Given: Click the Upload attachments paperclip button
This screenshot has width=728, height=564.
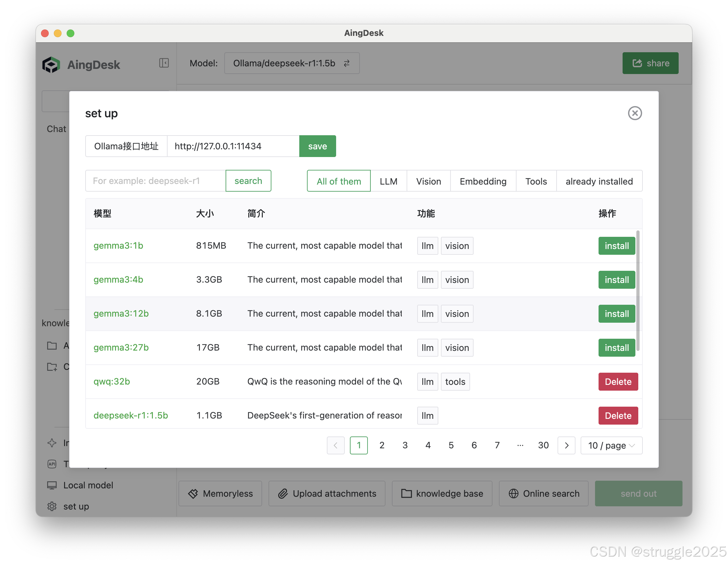Looking at the screenshot, I should [x=327, y=493].
